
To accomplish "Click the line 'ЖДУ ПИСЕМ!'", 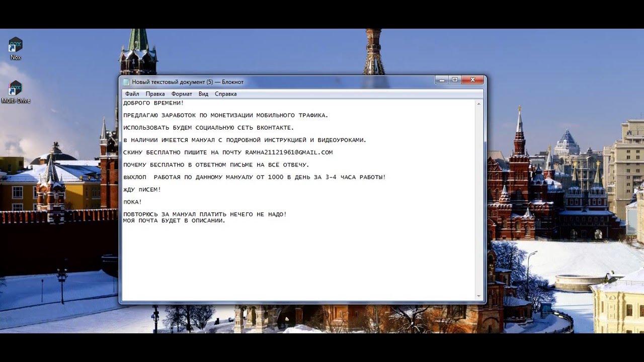I will point(142,190).
